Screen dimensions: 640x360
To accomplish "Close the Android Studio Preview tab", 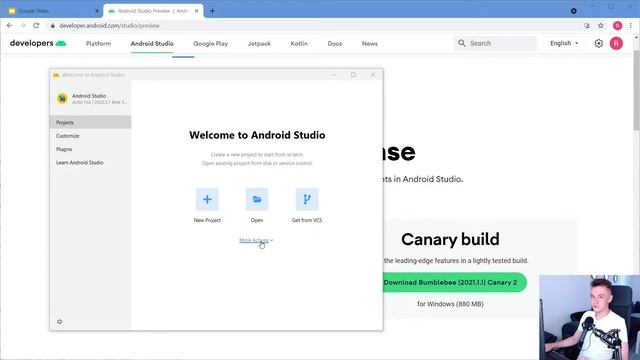I will click(196, 11).
